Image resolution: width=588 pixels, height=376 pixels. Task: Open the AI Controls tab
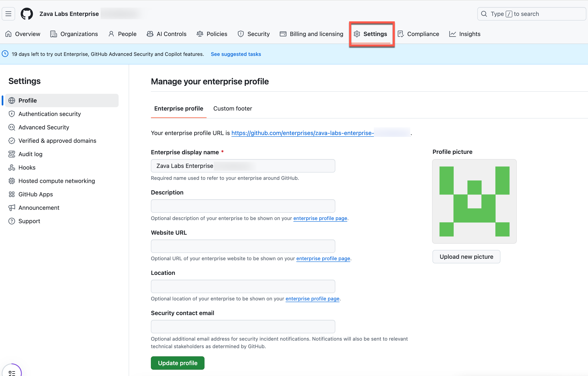[x=167, y=34]
